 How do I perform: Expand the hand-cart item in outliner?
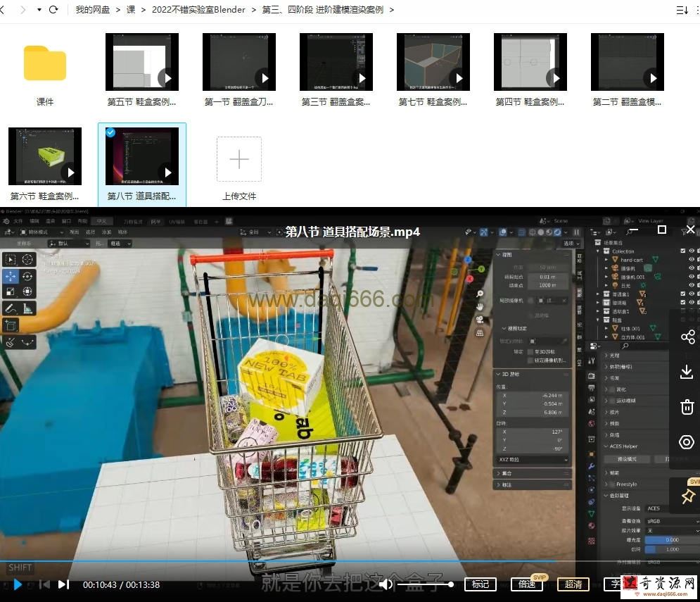tap(606, 260)
